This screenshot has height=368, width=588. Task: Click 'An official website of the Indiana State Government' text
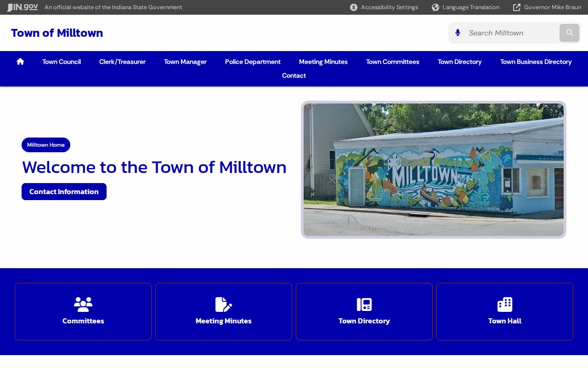pyautogui.click(x=113, y=7)
